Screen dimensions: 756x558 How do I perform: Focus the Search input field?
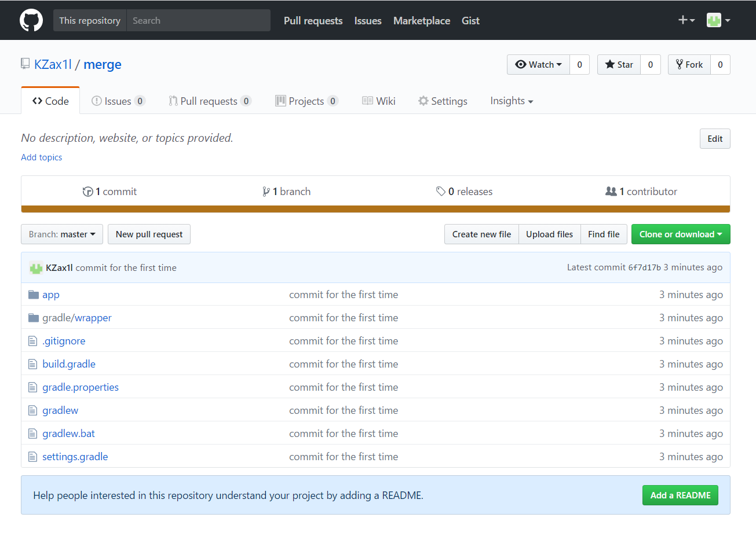tap(198, 20)
